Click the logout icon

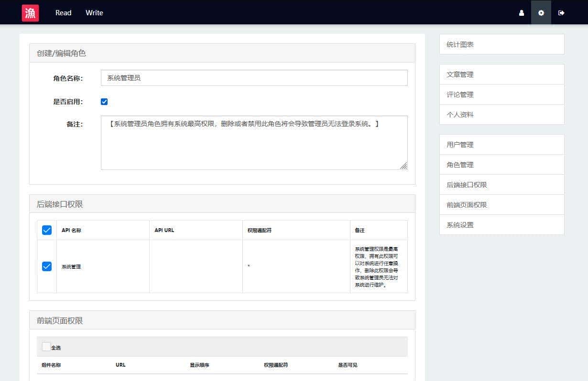click(561, 13)
